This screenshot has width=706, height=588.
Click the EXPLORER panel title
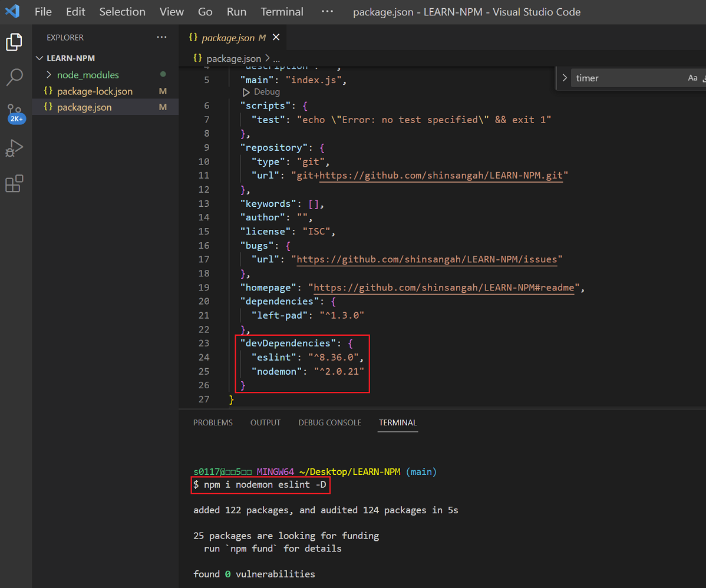click(x=65, y=37)
